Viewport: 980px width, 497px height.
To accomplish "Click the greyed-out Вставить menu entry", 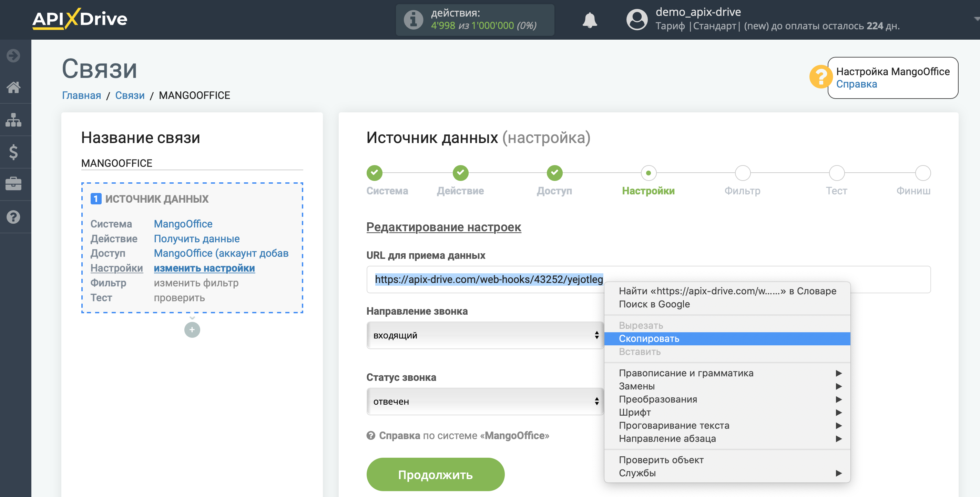I will pos(727,352).
